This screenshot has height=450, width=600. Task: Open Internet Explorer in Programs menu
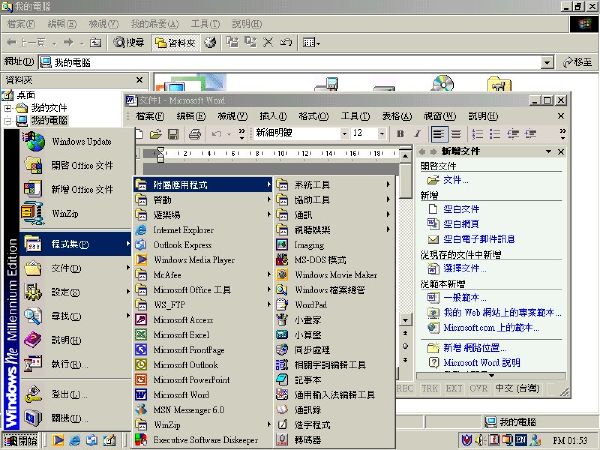[203, 230]
